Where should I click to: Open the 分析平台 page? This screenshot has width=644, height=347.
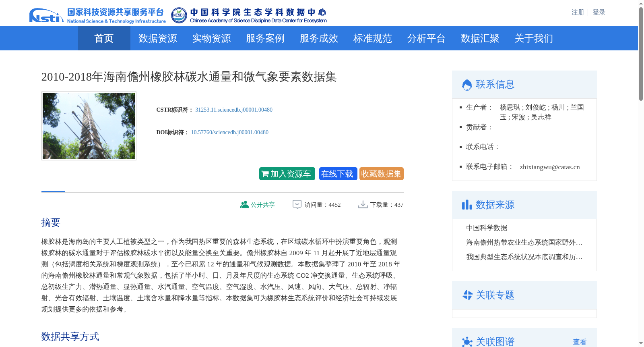pyautogui.click(x=426, y=38)
